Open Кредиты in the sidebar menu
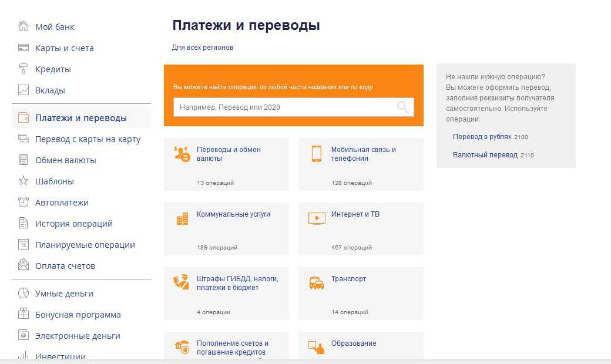This screenshot has height=364, width=611. (x=53, y=69)
